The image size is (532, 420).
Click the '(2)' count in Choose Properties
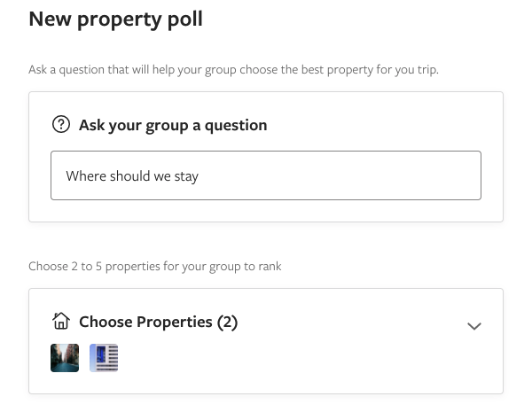click(227, 322)
